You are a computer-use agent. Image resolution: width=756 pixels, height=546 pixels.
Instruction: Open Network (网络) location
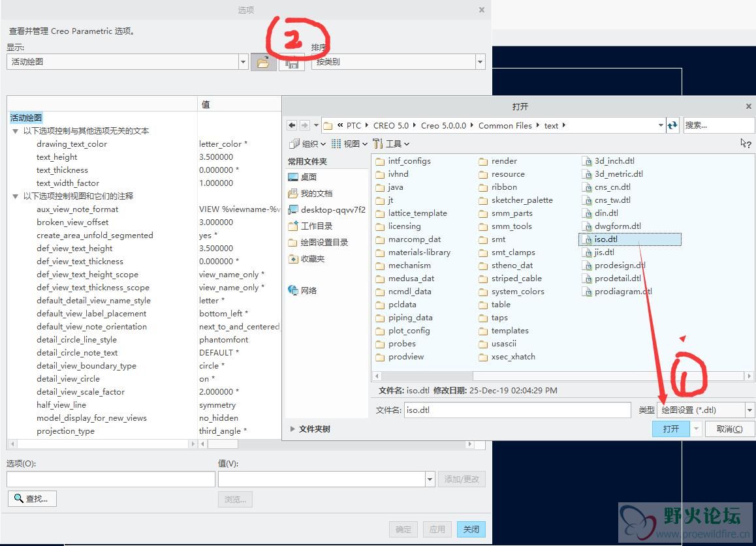[x=302, y=290]
